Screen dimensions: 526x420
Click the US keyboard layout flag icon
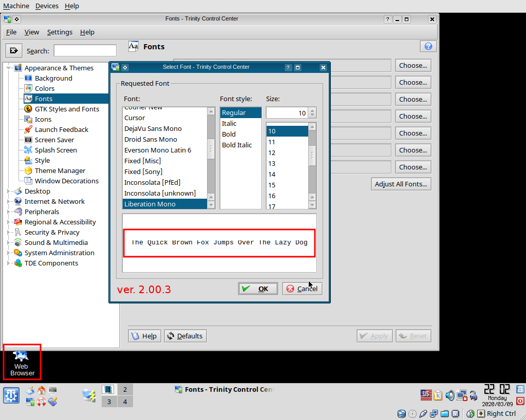426,395
